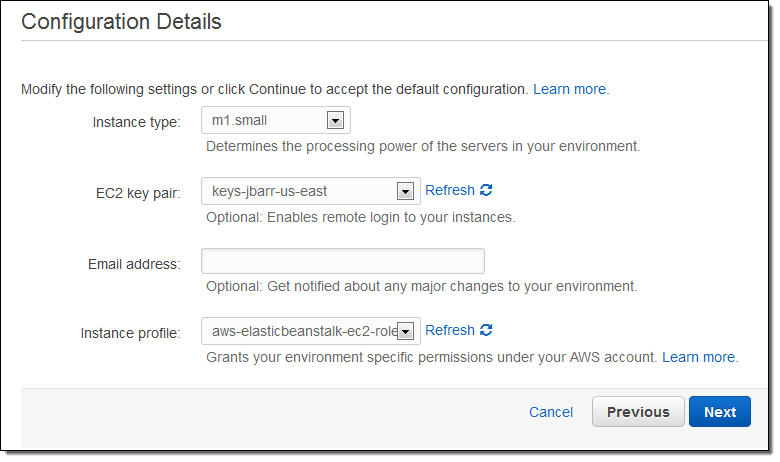Open Learn more link about AWS account permissions
Image resolution: width=780 pixels, height=462 pixels.
[699, 357]
